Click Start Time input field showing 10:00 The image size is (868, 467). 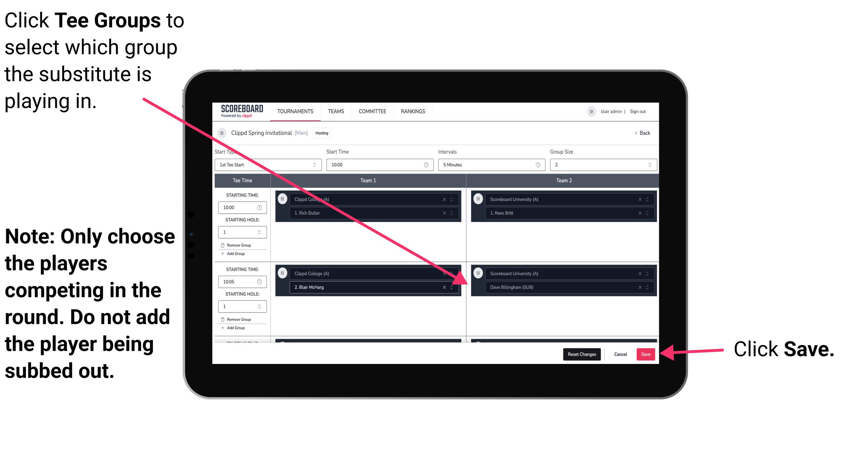click(x=379, y=166)
